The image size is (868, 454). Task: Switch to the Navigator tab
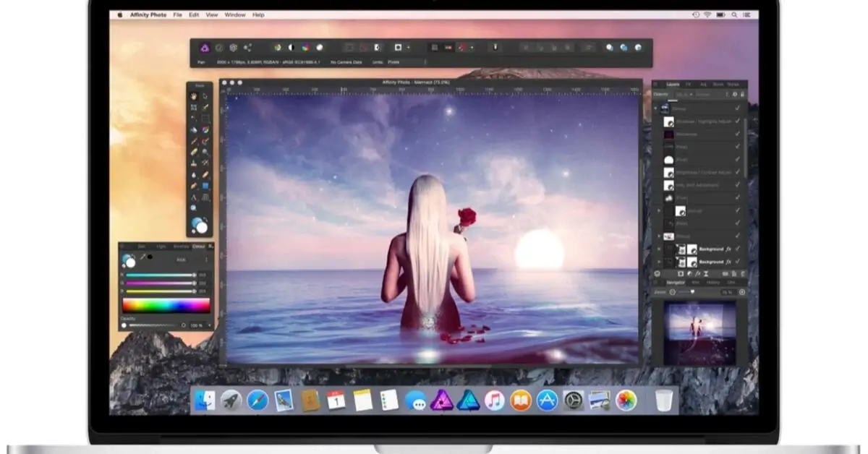click(675, 283)
